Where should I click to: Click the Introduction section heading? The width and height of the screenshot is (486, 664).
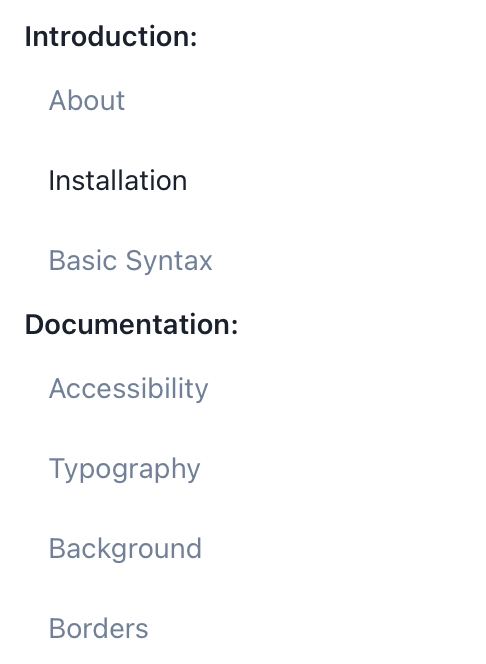click(x=111, y=36)
